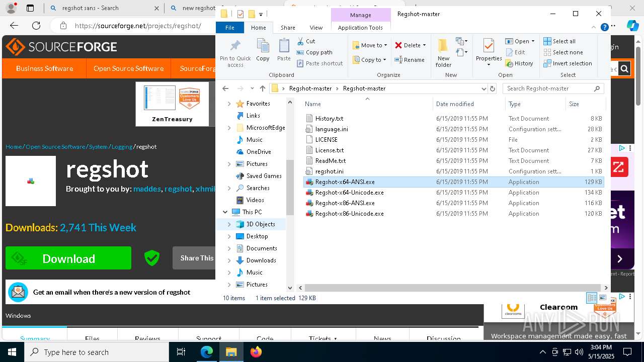Click the History ribbon icon
Image resolution: width=644 pixels, height=362 pixels.
click(509, 63)
